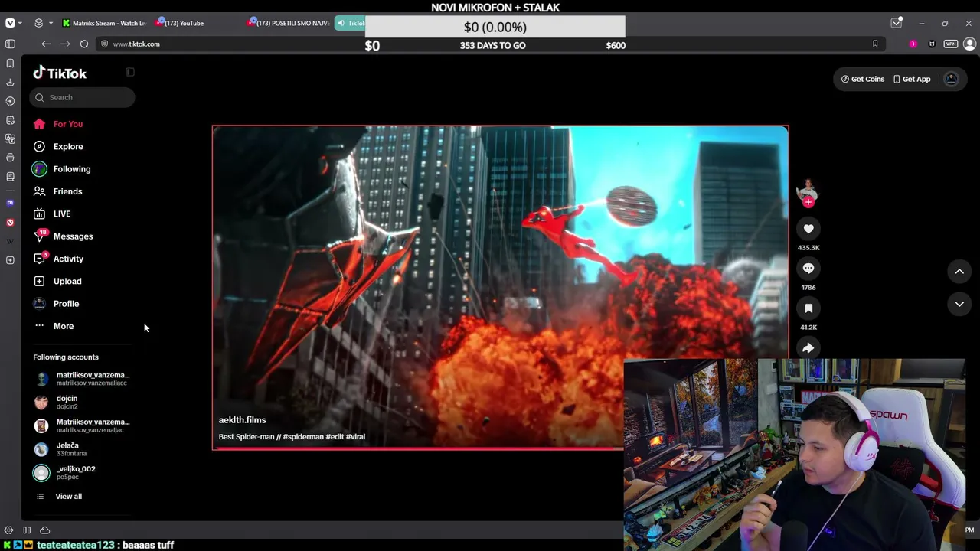Screen dimensions: 980x551
Task: Add a new web panel
Action: point(10,260)
